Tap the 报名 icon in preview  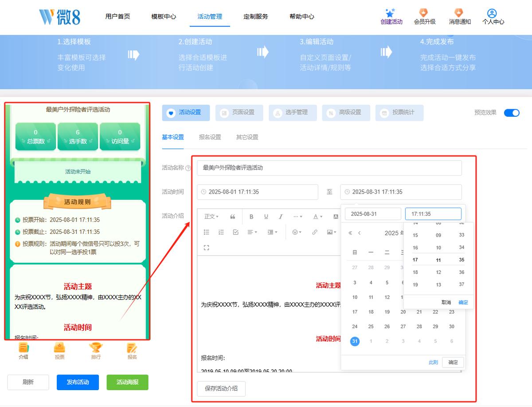pos(132,351)
